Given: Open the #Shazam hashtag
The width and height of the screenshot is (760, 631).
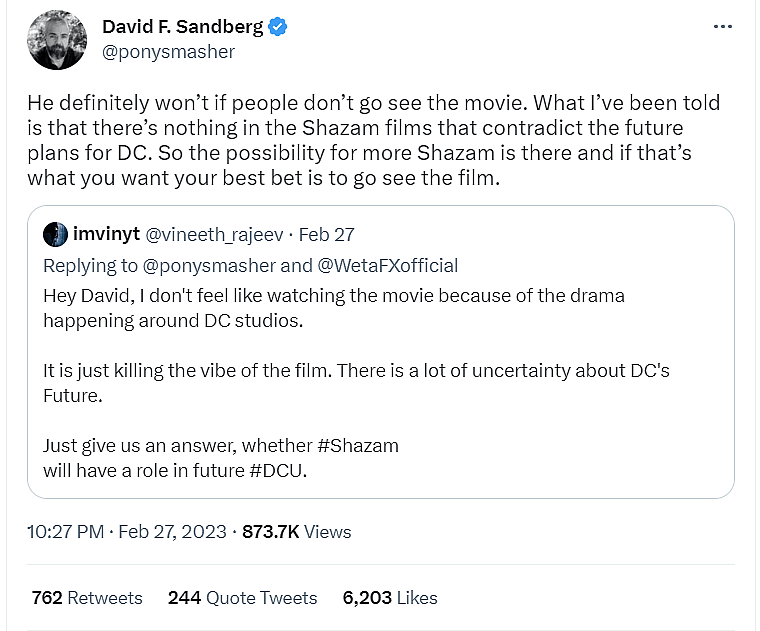Looking at the screenshot, I should 355,444.
